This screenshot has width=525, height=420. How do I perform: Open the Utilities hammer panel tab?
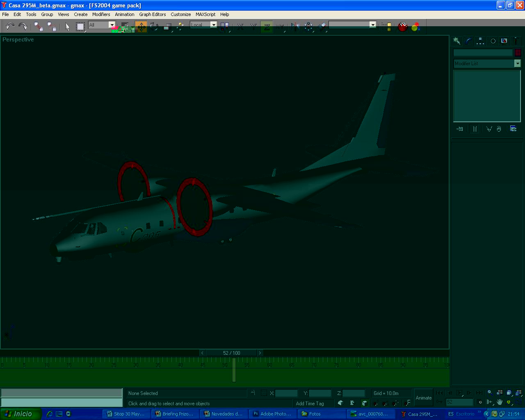pos(516,41)
